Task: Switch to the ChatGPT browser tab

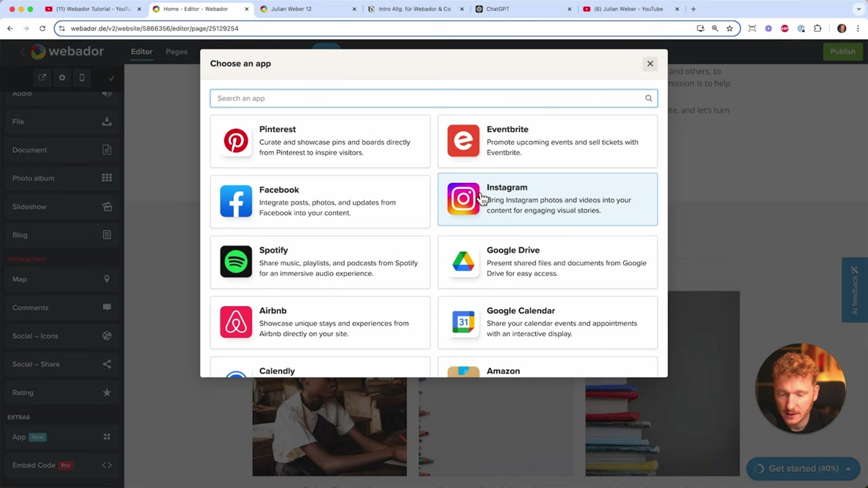Action: [x=522, y=9]
